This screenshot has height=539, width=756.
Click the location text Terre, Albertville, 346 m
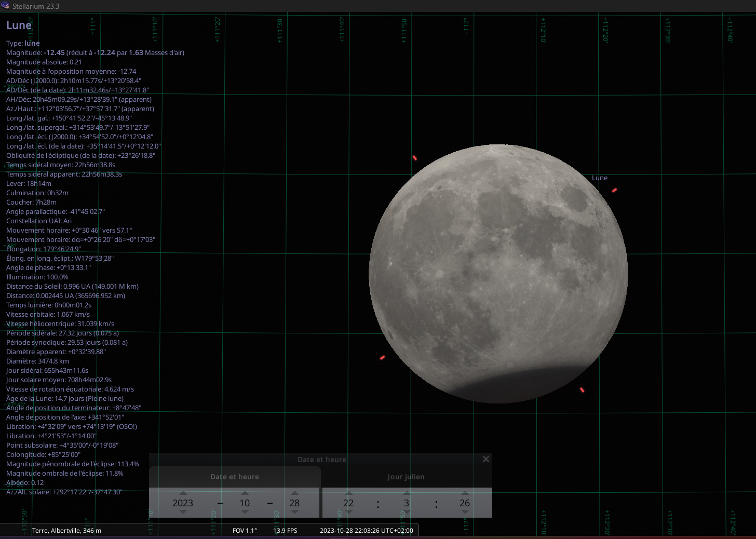tap(66, 530)
